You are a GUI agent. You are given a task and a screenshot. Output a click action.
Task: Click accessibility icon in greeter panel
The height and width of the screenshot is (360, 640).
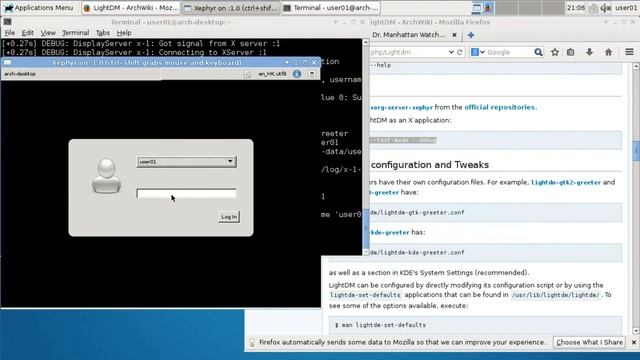[x=297, y=74]
